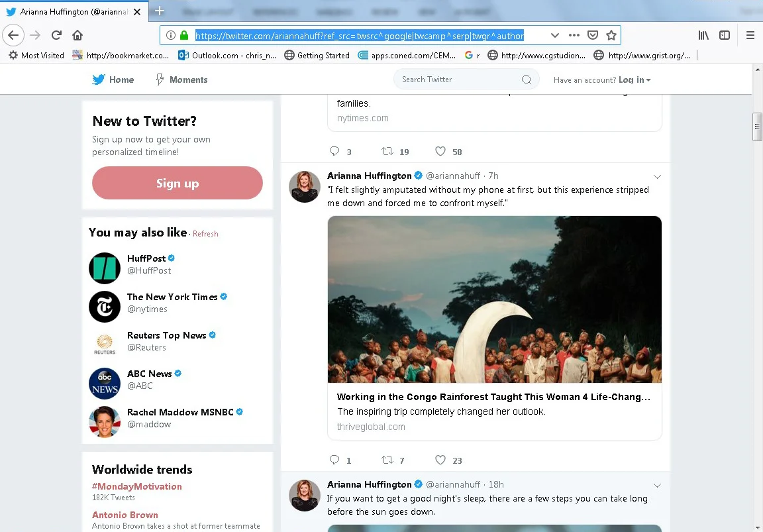763x532 pixels.
Task: Open the Firefox library icon
Action: tap(703, 35)
